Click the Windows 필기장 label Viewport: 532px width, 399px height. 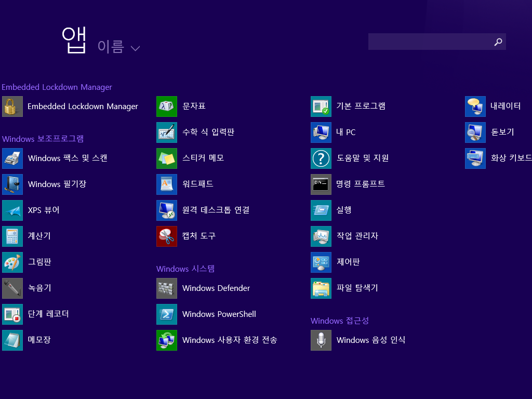tap(57, 184)
